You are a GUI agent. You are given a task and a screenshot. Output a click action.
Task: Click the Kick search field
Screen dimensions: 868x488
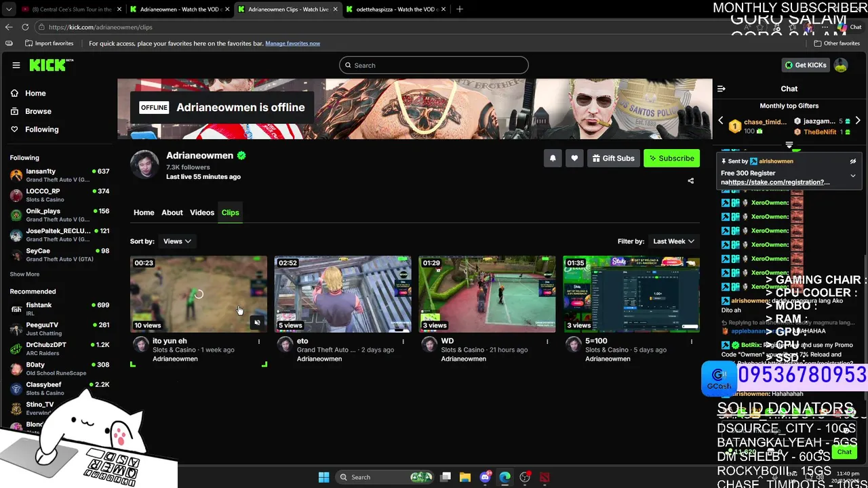434,65
